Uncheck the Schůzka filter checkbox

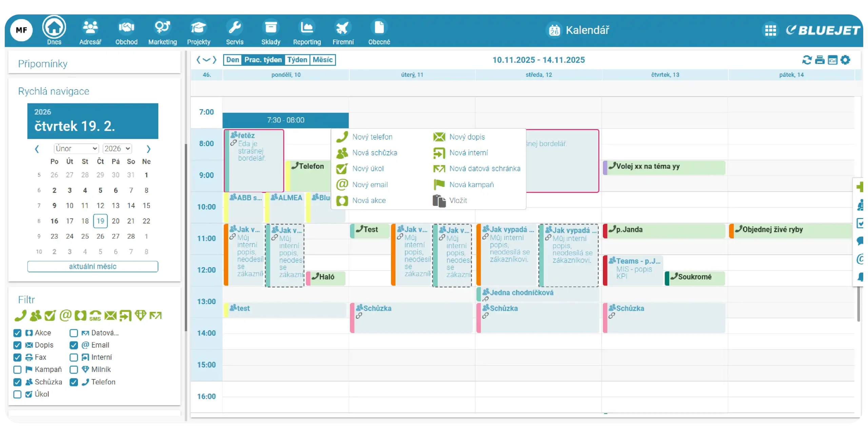coord(17,382)
